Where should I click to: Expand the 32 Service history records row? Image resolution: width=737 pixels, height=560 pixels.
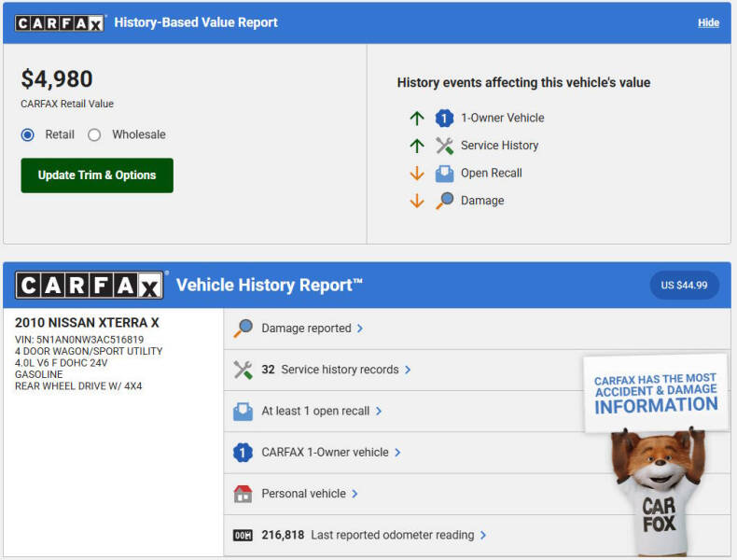(340, 370)
